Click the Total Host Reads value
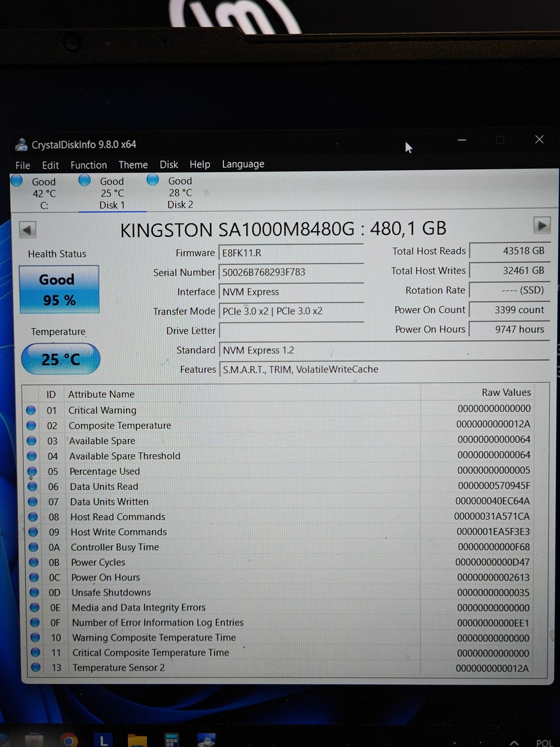Viewport: 560px width, 747px height. coord(509,250)
